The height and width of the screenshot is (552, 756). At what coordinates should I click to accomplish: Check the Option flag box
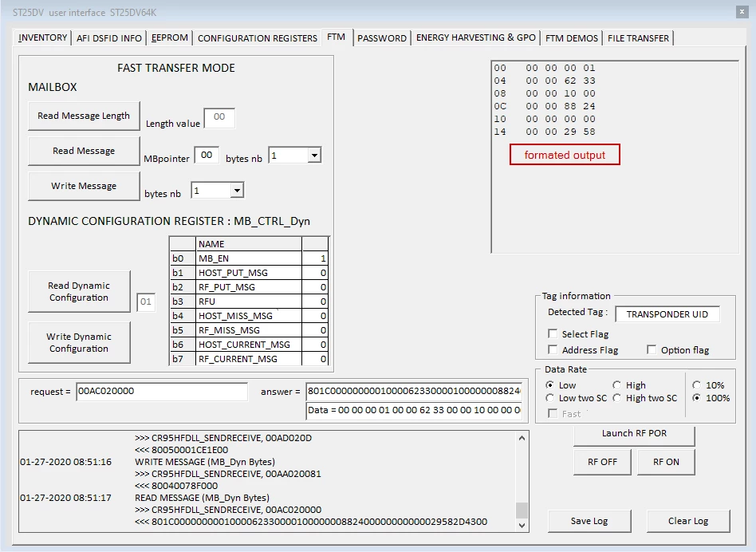pos(652,350)
